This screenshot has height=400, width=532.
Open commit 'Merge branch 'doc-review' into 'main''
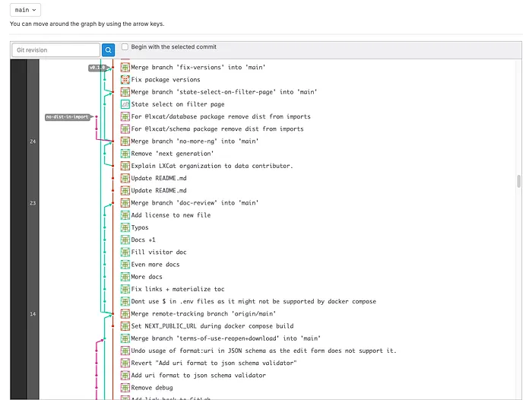tap(195, 203)
